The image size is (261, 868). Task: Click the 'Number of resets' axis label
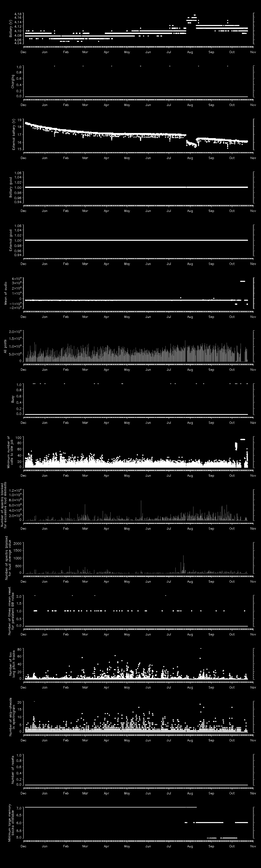point(13,770)
